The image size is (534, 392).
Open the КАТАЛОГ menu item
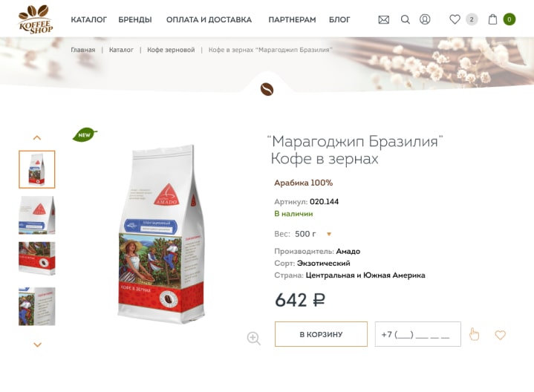click(89, 20)
